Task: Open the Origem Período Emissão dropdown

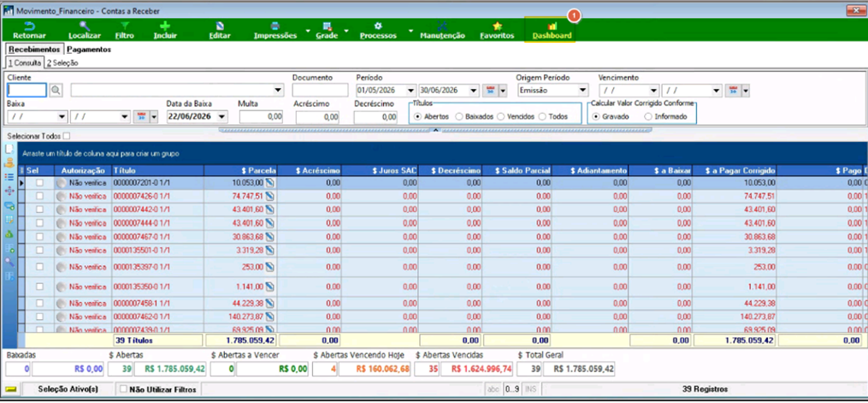Action: coord(583,90)
